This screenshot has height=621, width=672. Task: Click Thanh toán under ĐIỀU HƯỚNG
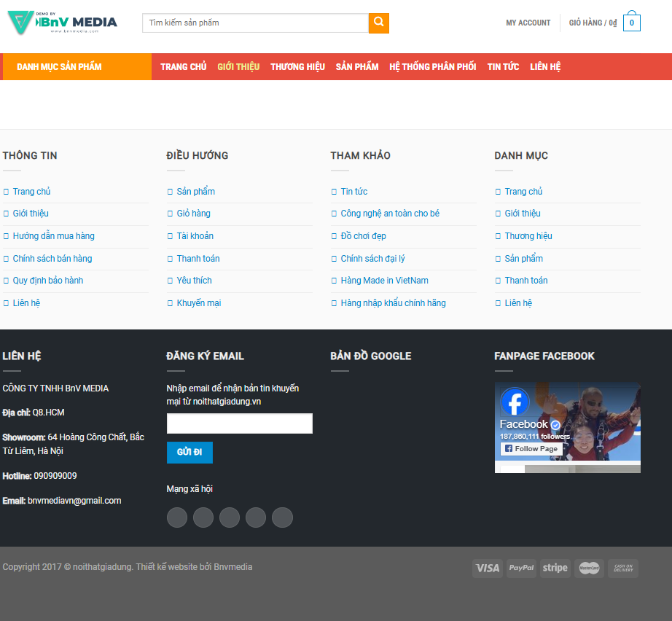pyautogui.click(x=198, y=259)
